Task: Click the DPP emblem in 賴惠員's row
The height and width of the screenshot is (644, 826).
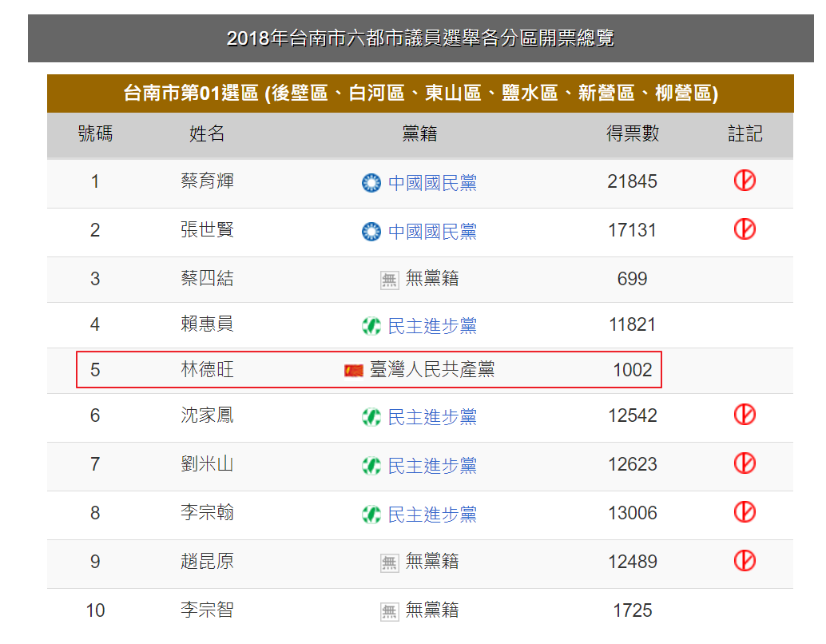Action: [371, 326]
